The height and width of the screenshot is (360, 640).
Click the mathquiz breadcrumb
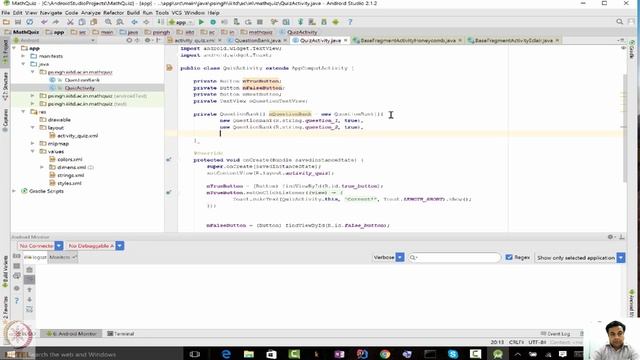click(256, 32)
